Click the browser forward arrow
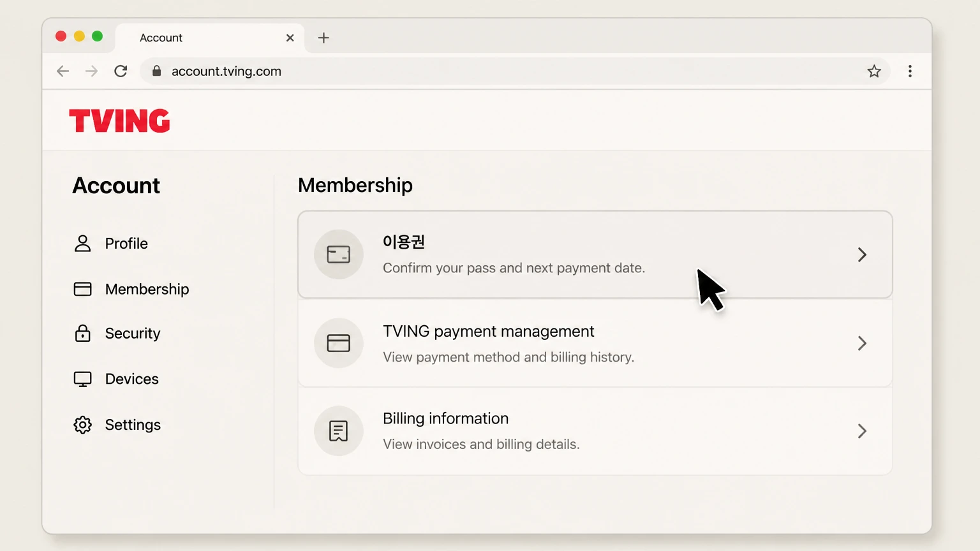 coord(91,71)
